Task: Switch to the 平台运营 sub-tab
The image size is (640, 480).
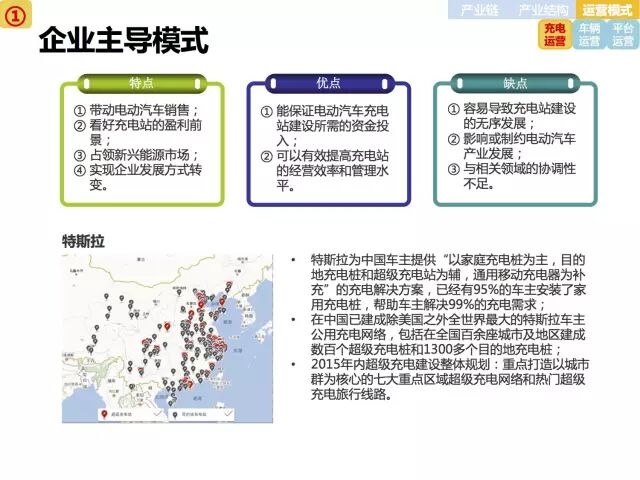Action: [x=623, y=34]
